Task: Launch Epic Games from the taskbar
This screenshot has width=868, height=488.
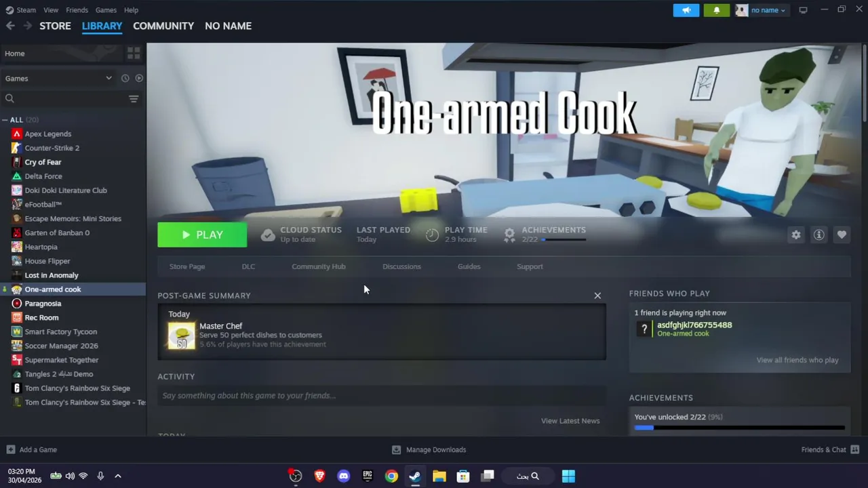Action: (x=368, y=476)
